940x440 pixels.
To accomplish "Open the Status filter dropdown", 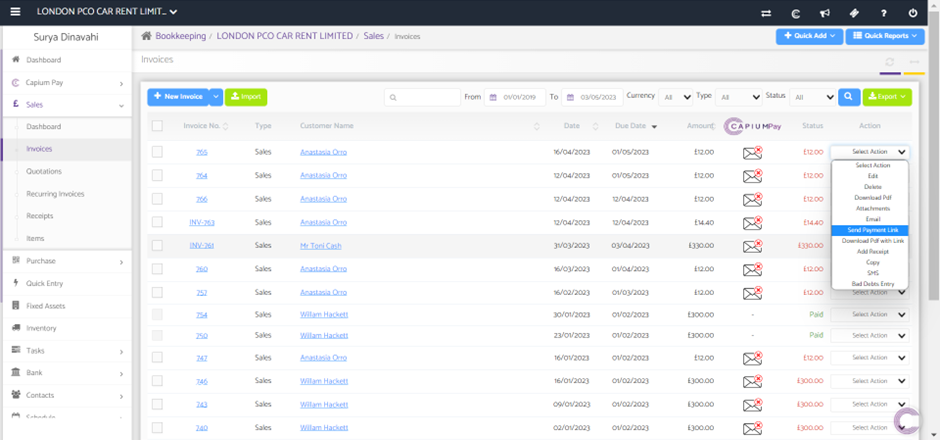I will [x=812, y=97].
